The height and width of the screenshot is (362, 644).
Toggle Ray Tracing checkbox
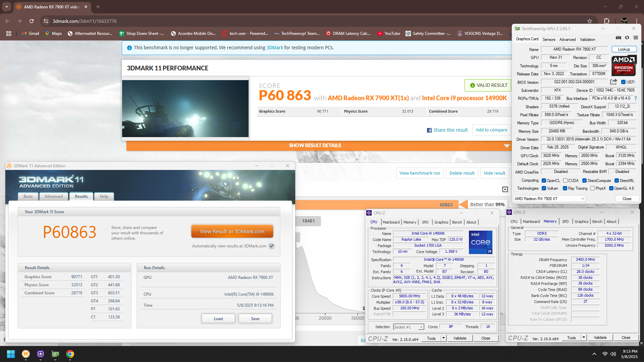coord(565,188)
